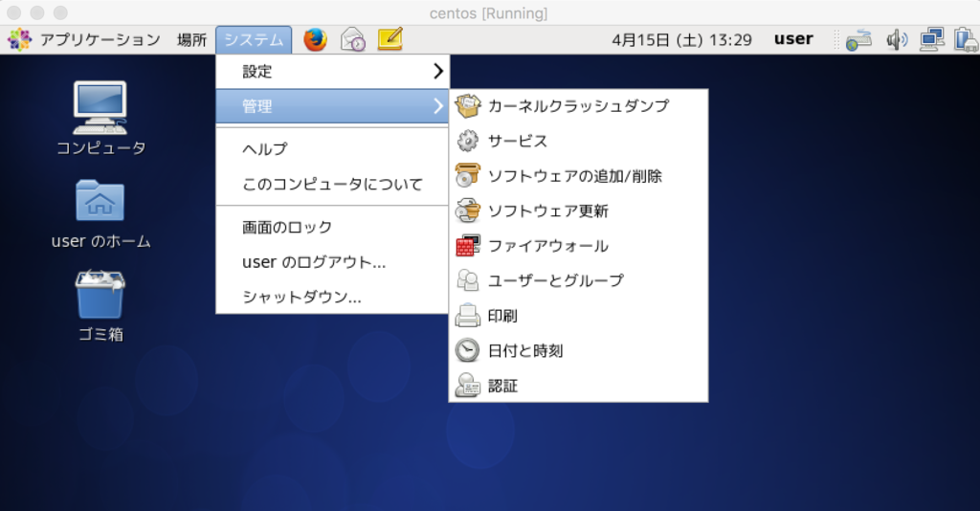The image size is (980, 511).
Task: Click the 印刷 printer icon
Action: (x=467, y=316)
